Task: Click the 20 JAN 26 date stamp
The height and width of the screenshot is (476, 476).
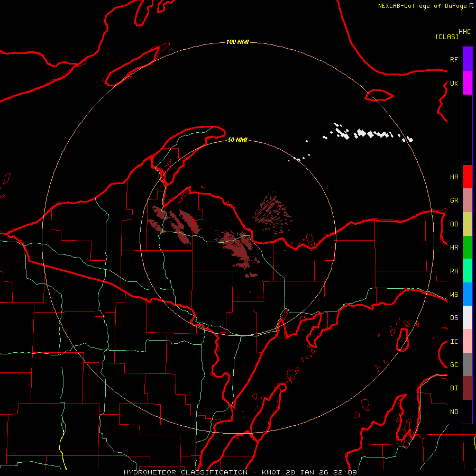Action: 307,472
